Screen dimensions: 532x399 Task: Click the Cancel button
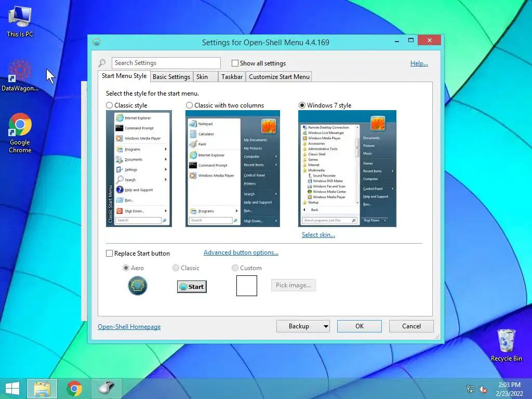pyautogui.click(x=411, y=326)
